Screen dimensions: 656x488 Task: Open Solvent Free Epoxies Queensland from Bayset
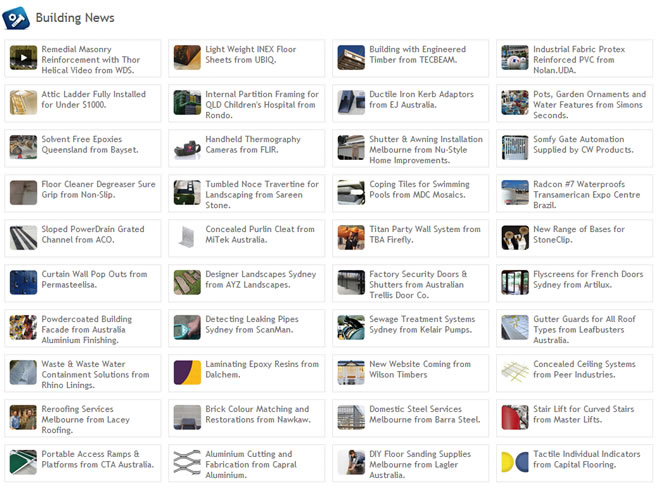pos(90,144)
